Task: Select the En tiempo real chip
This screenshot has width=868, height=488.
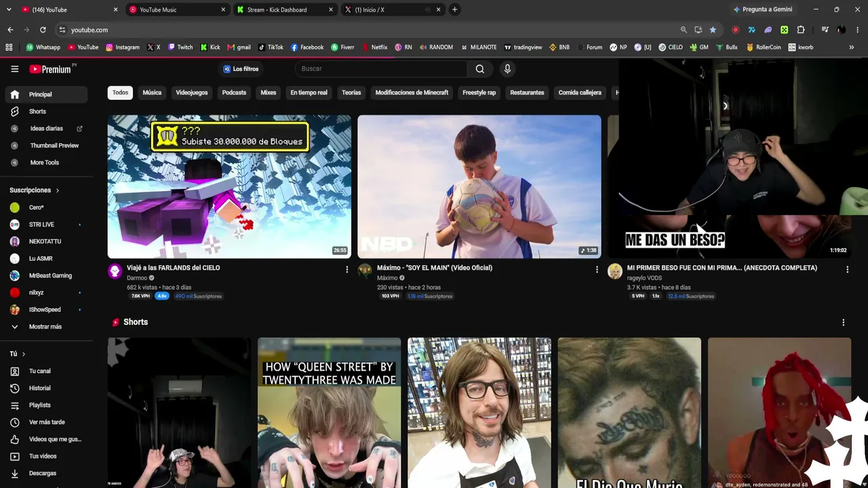Action: pyautogui.click(x=309, y=92)
